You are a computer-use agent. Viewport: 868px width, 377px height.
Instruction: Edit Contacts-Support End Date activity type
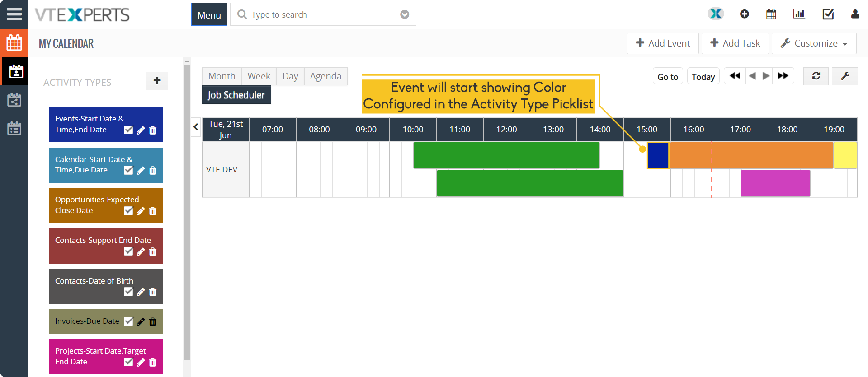click(141, 251)
